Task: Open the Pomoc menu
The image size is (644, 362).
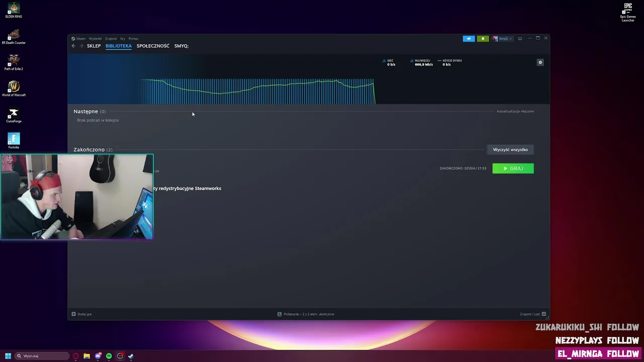Action: click(x=133, y=39)
